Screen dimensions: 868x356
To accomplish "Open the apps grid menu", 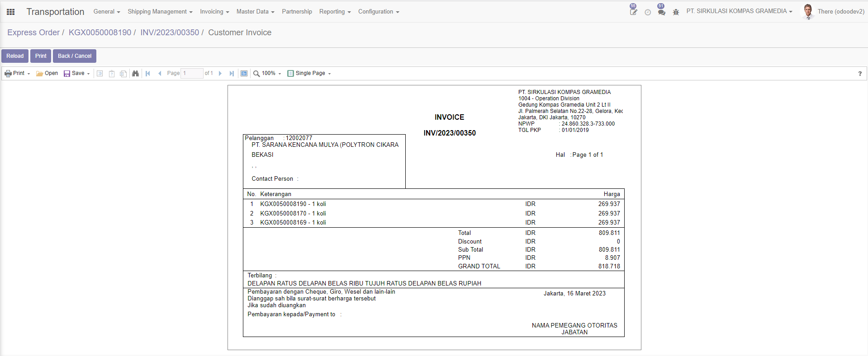I will pos(11,12).
